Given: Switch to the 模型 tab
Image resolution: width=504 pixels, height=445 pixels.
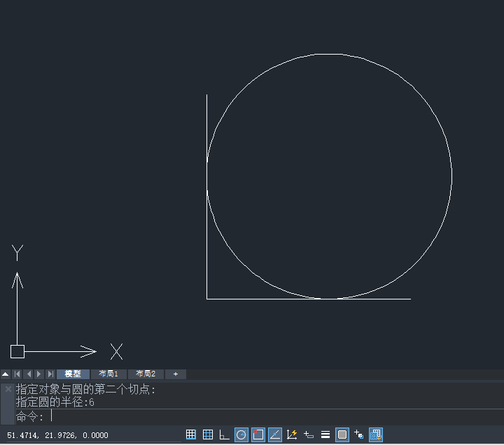Looking at the screenshot, I should tap(73, 374).
